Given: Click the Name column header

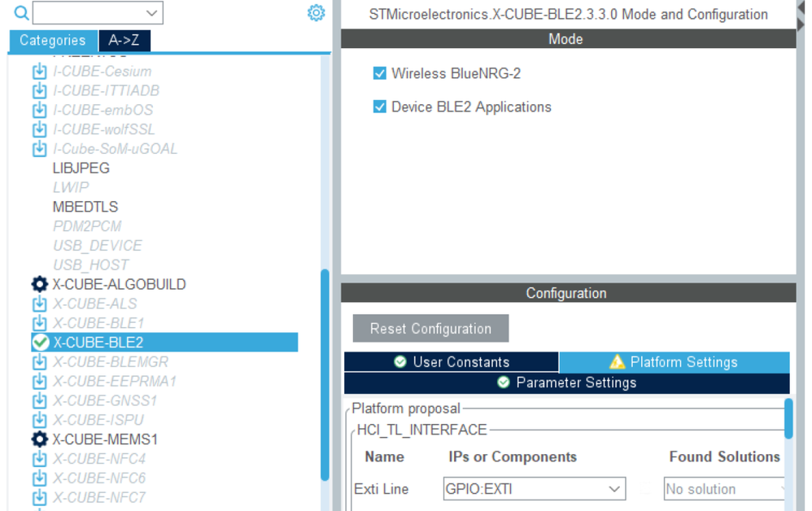Looking at the screenshot, I should [x=384, y=456].
